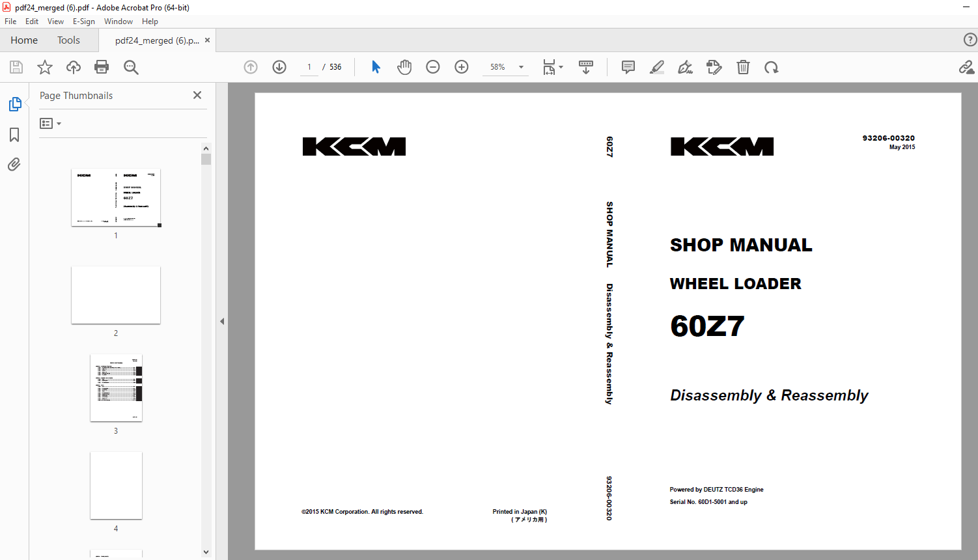Click the '©2015 KCM Corporation' copyright text
This screenshot has width=978, height=560.
click(362, 512)
